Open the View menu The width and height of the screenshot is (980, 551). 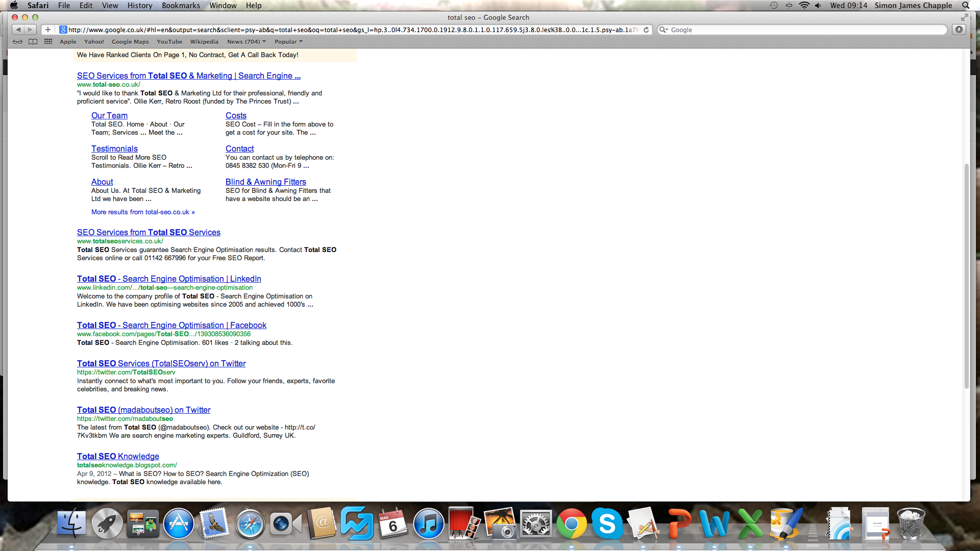(x=110, y=5)
